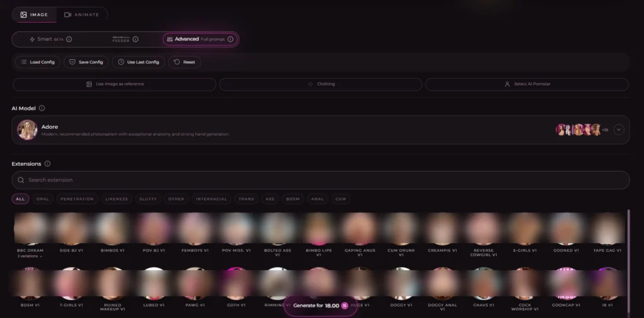
Task: Click the Reset button
Action: [184, 62]
